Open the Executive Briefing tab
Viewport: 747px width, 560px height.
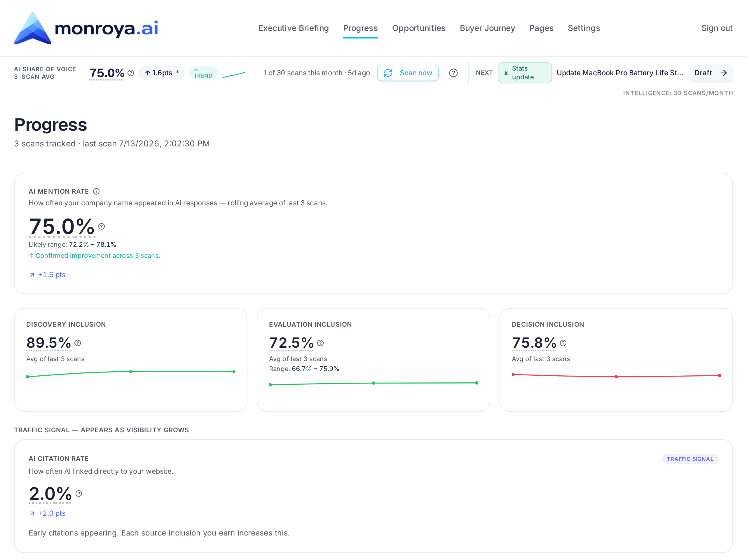tap(294, 28)
